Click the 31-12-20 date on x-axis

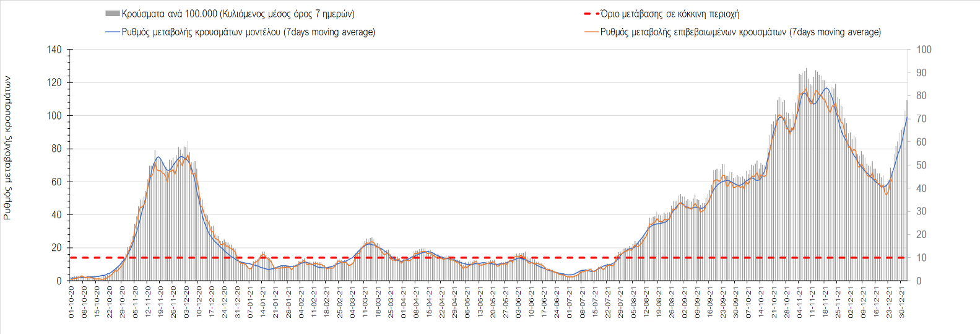point(238,302)
